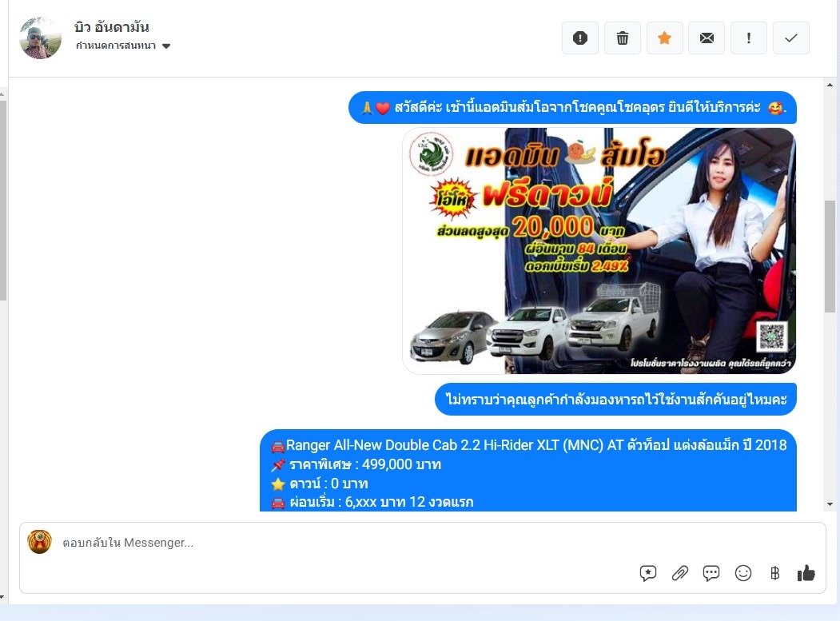840x621 pixels.
Task: Send a thumbs-up like
Action: tap(806, 573)
